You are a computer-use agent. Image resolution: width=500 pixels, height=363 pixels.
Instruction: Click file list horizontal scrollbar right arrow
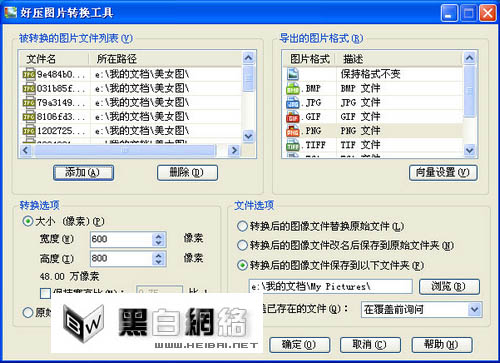click(x=234, y=150)
